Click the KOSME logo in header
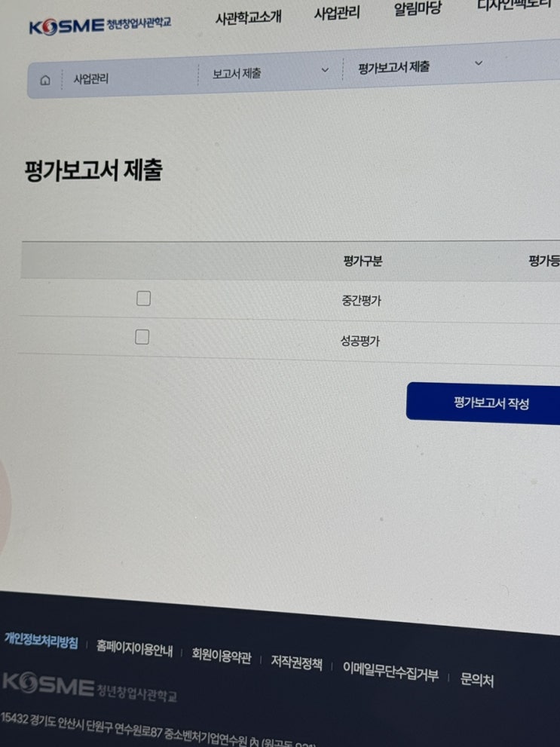Screen dimensions: 560x747 (100, 26)
